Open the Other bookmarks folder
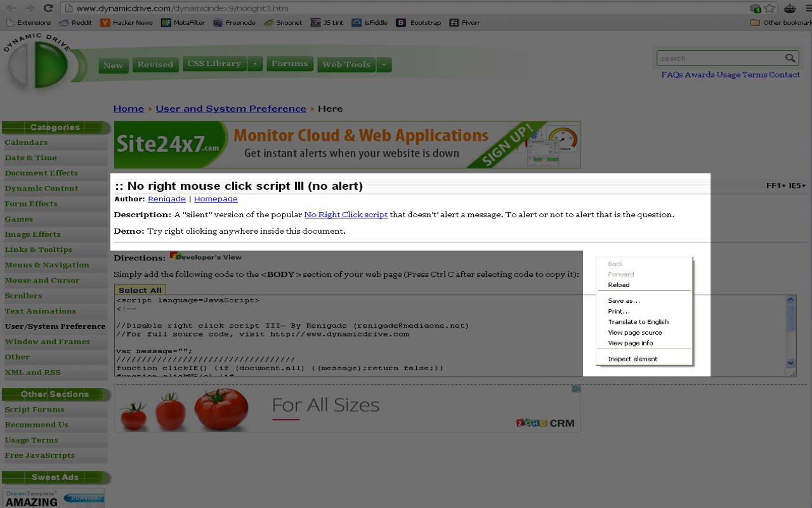The width and height of the screenshot is (812, 508). coord(780,23)
